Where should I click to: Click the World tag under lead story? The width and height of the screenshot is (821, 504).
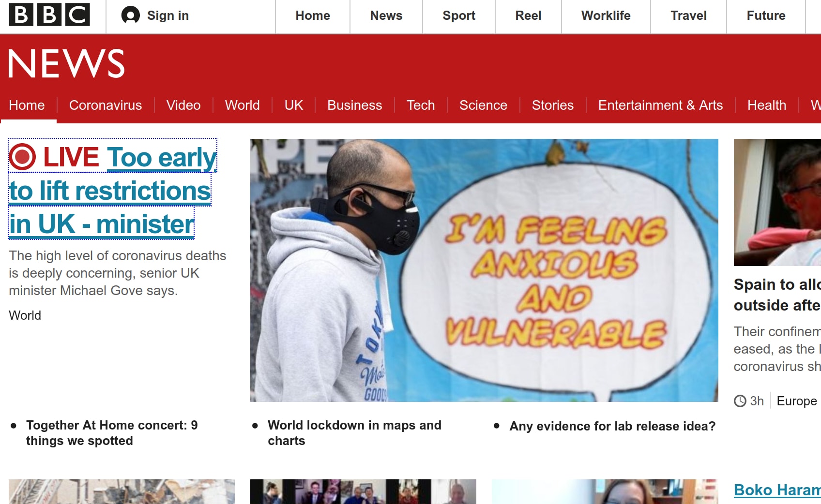[x=25, y=315]
